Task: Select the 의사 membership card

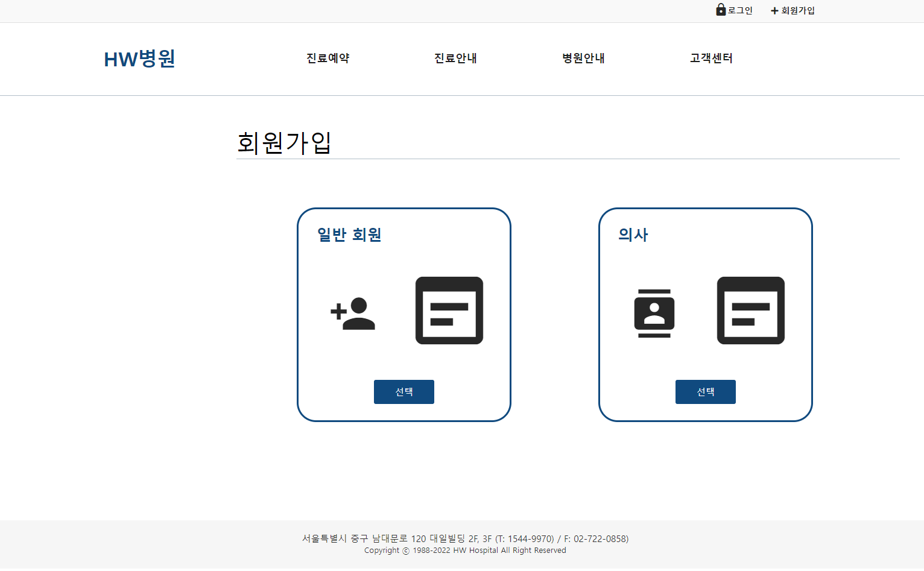Action: click(705, 314)
